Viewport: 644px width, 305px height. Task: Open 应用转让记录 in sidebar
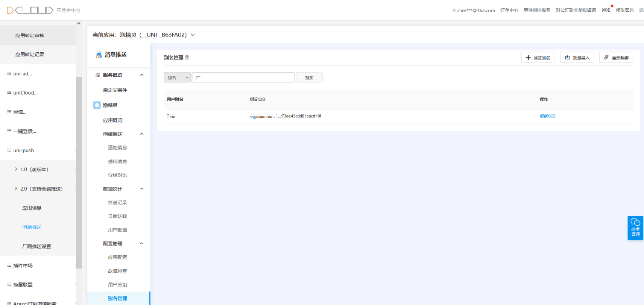[x=30, y=54]
